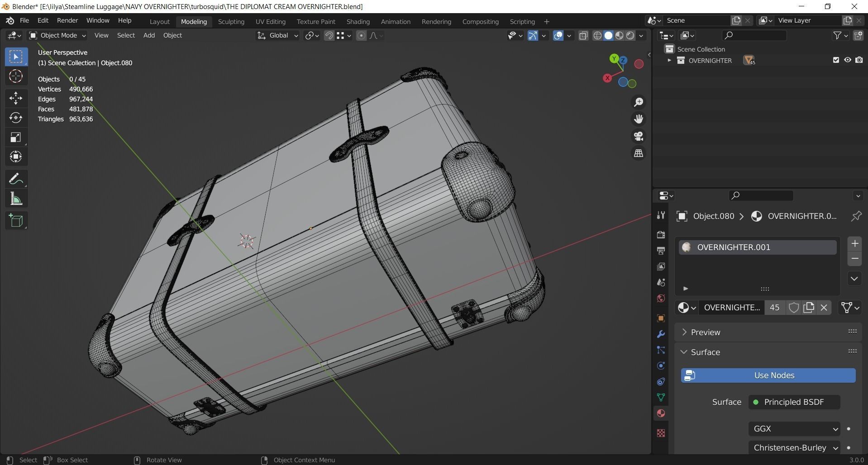Open the World properties tab

point(661,299)
